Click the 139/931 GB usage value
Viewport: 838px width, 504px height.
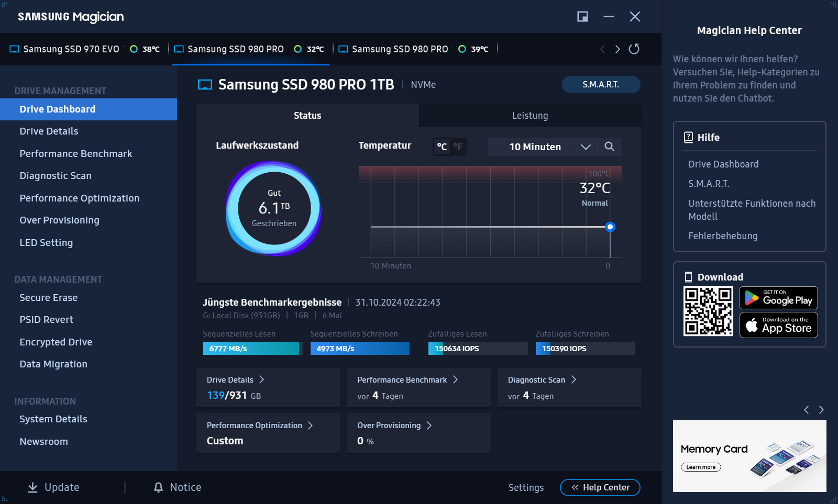coord(234,396)
